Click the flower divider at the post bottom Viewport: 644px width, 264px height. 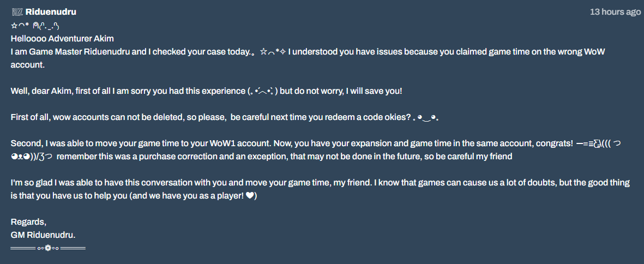point(48,249)
